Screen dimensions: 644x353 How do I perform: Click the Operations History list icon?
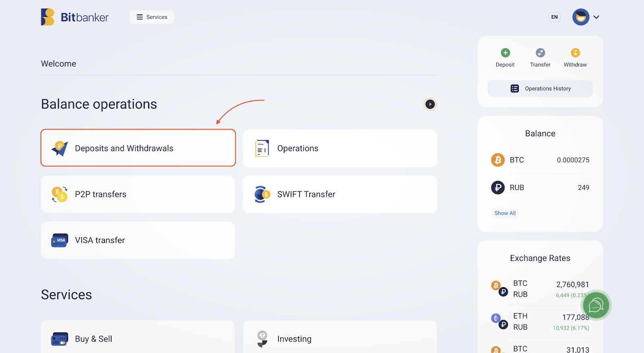point(515,88)
